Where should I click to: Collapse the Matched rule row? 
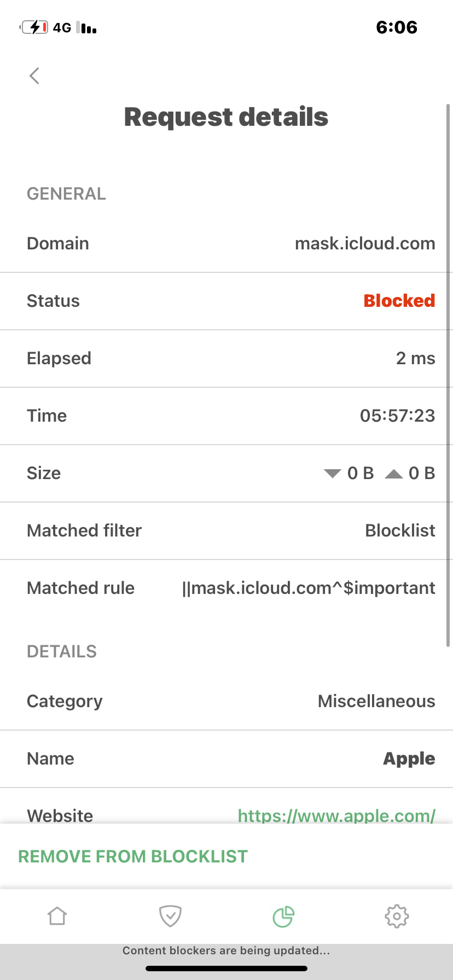point(226,588)
